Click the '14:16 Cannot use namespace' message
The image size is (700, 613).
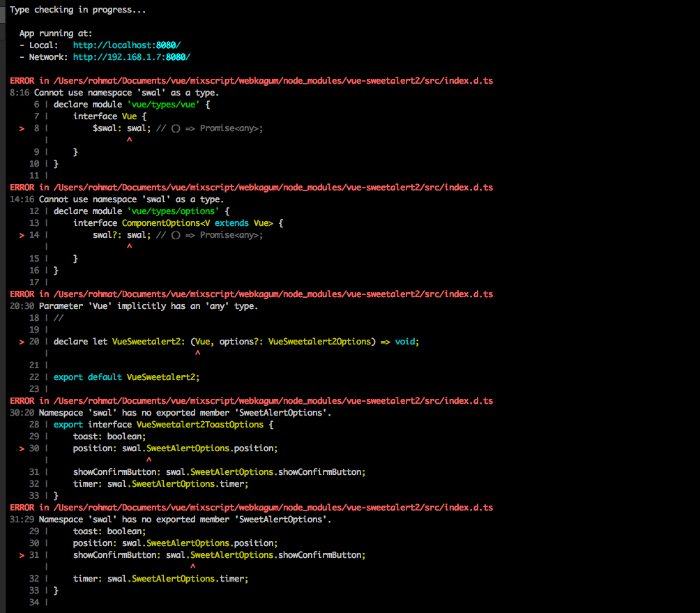coord(117,199)
